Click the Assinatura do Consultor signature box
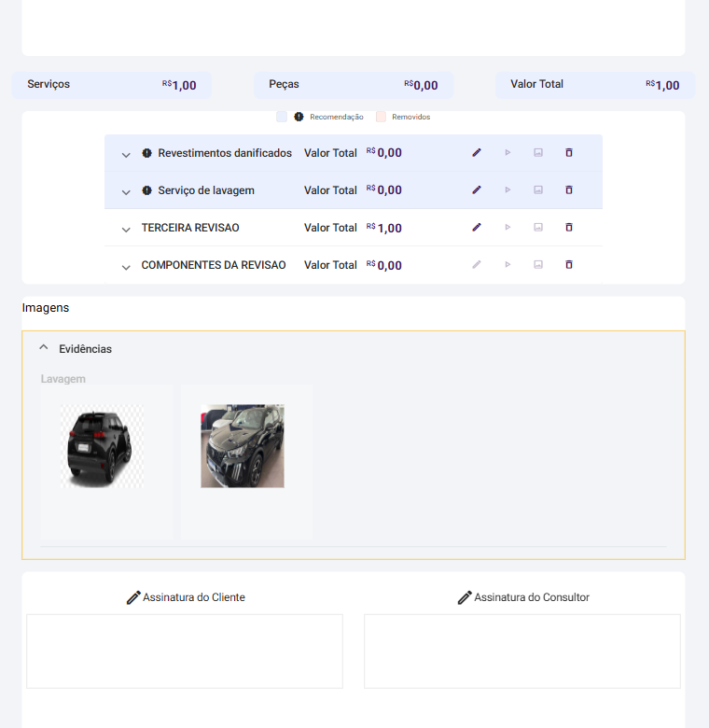The image size is (709, 728). click(521, 651)
